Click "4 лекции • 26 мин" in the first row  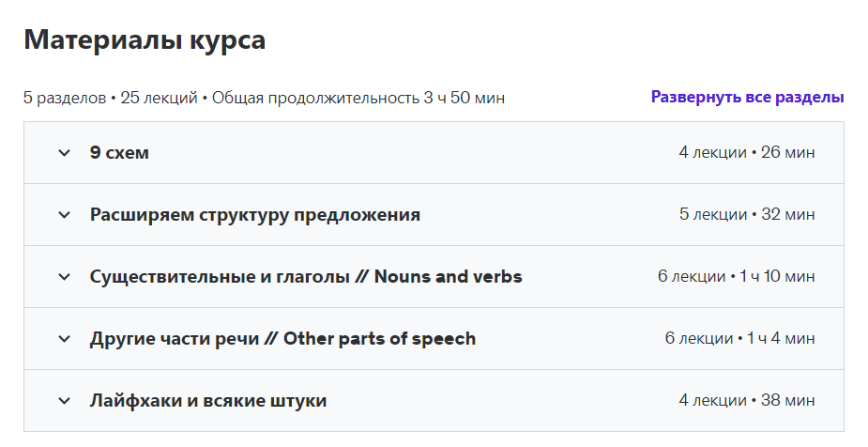point(746,153)
